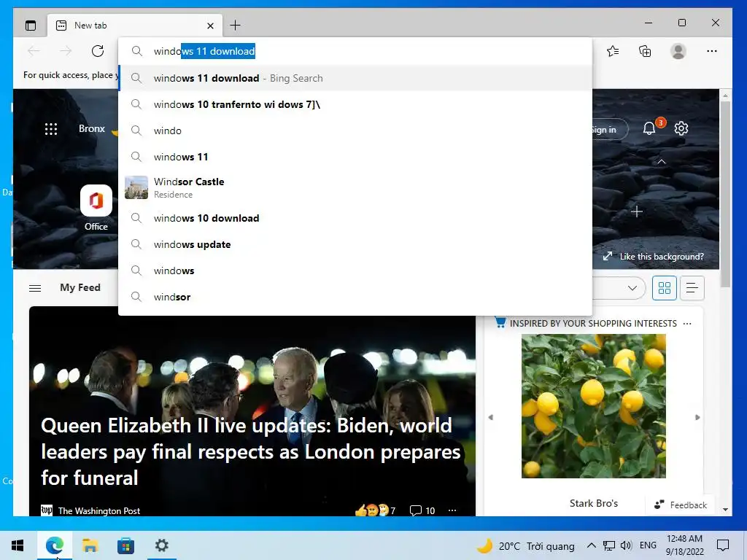Click the address bar search field
The width and height of the screenshot is (747, 560).
point(355,51)
